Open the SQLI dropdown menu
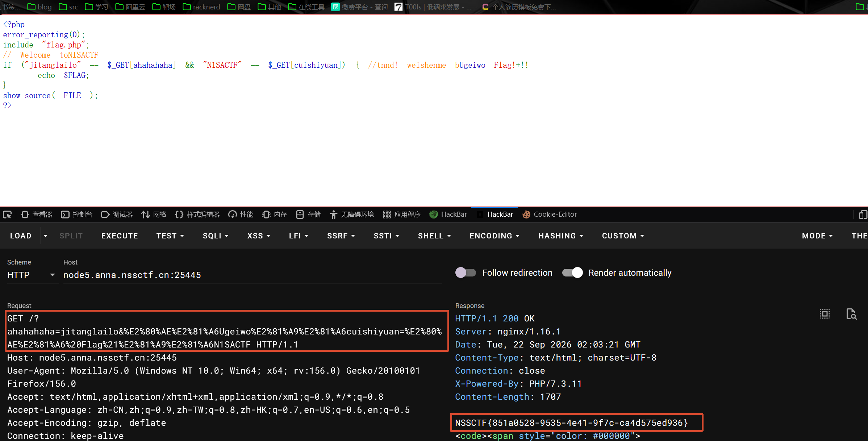The height and width of the screenshot is (441, 868). (216, 236)
